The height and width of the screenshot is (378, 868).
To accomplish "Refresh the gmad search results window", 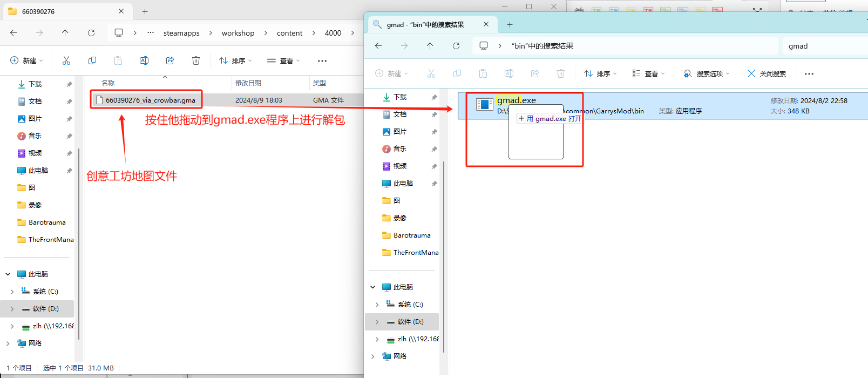I will pos(456,46).
